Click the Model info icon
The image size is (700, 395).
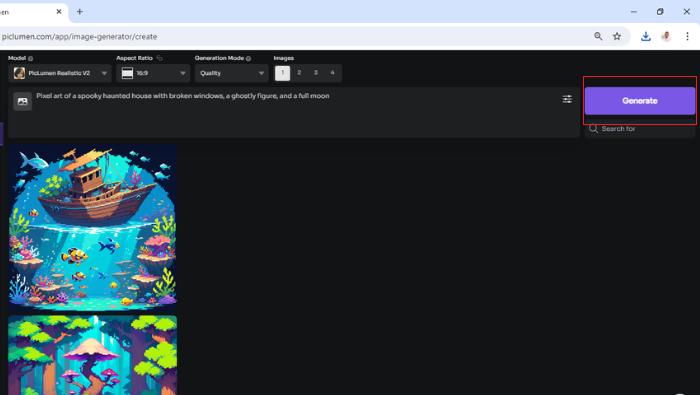[30, 58]
